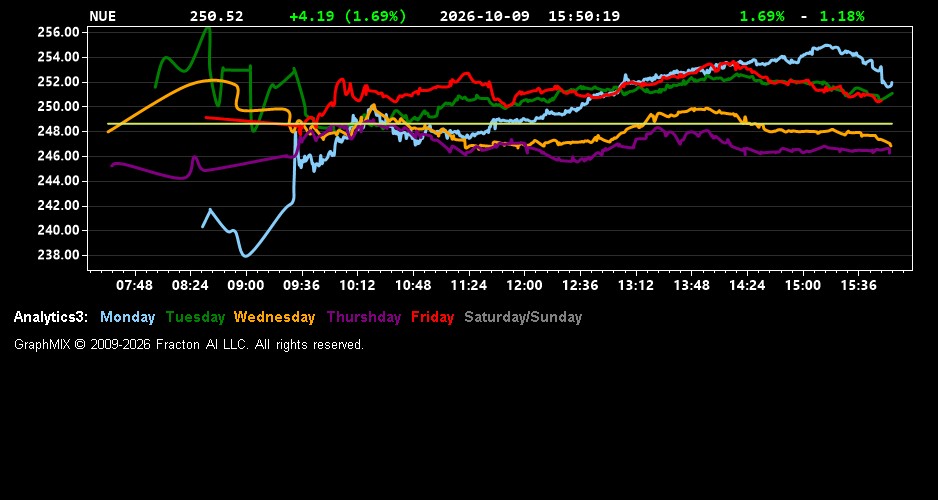Image resolution: width=938 pixels, height=500 pixels.
Task: Click the 250.52 last price value
Action: coord(217,16)
